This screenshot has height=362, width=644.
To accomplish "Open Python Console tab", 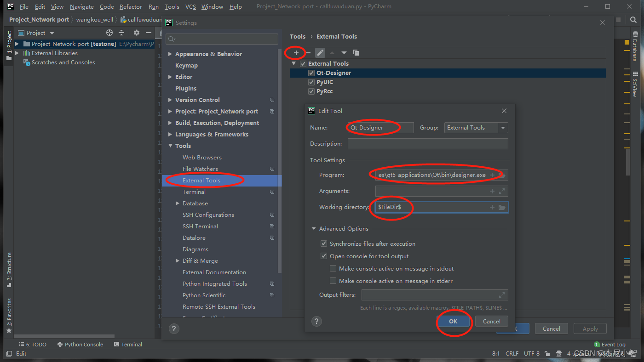I will [x=80, y=345].
